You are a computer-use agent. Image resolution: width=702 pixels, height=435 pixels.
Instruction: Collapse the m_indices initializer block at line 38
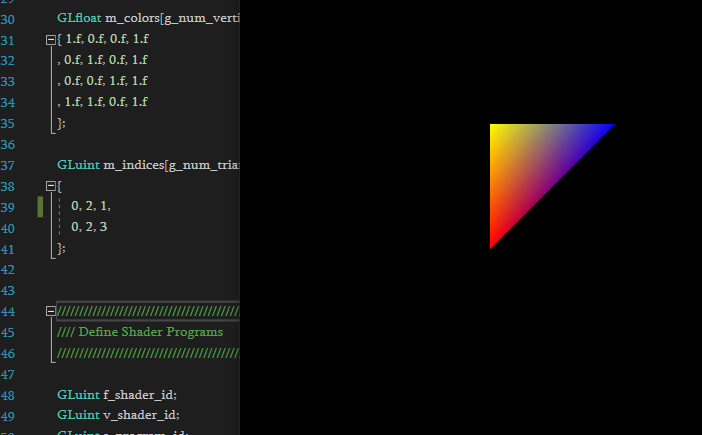click(51, 186)
